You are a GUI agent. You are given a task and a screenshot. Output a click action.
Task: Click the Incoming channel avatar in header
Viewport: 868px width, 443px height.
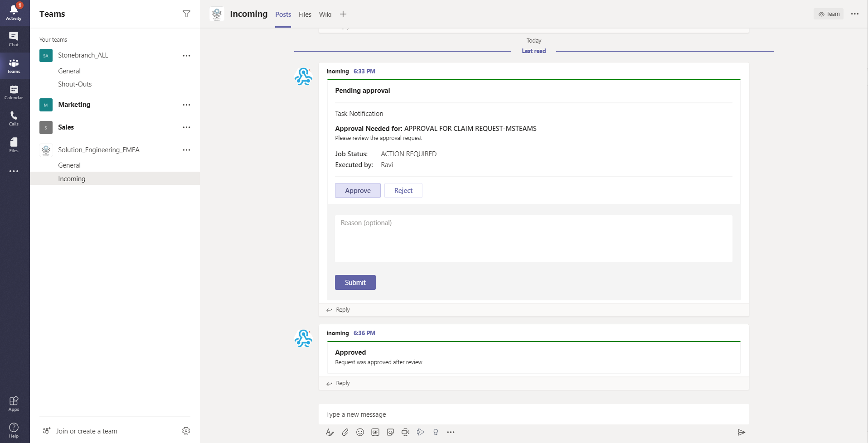[217, 14]
